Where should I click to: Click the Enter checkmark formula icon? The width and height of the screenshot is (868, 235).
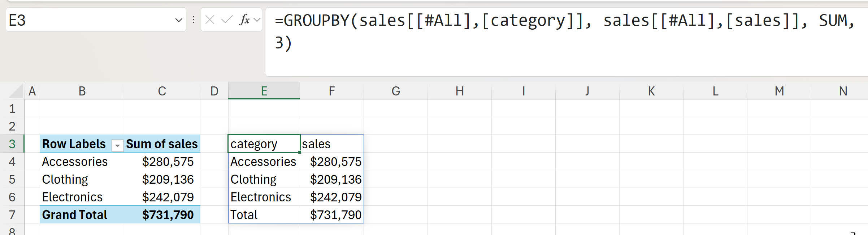227,20
